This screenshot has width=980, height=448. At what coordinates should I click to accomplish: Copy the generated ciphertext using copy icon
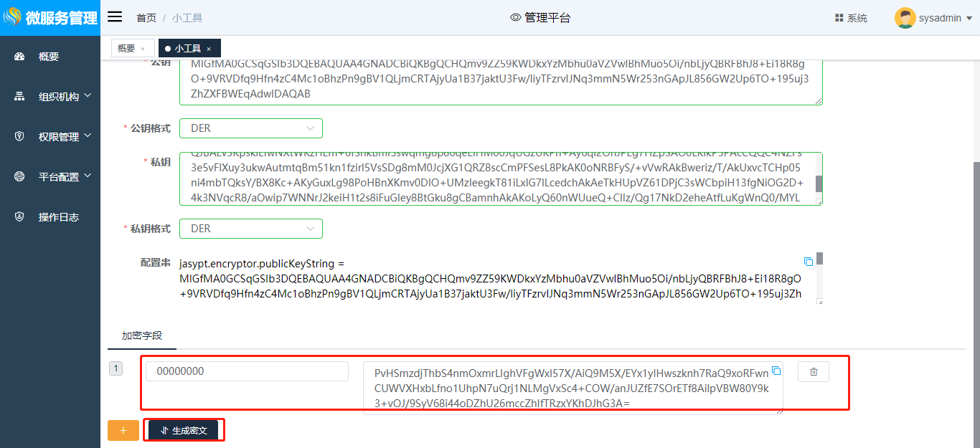pos(776,371)
